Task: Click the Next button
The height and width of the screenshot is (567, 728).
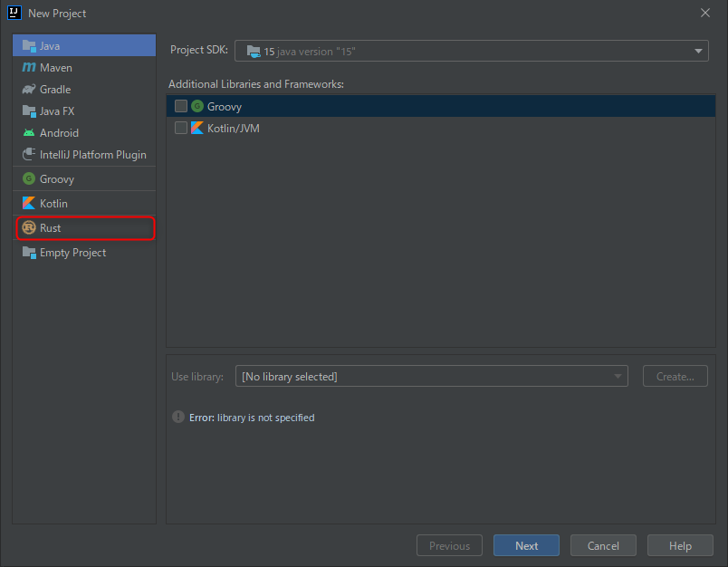Action: click(526, 545)
